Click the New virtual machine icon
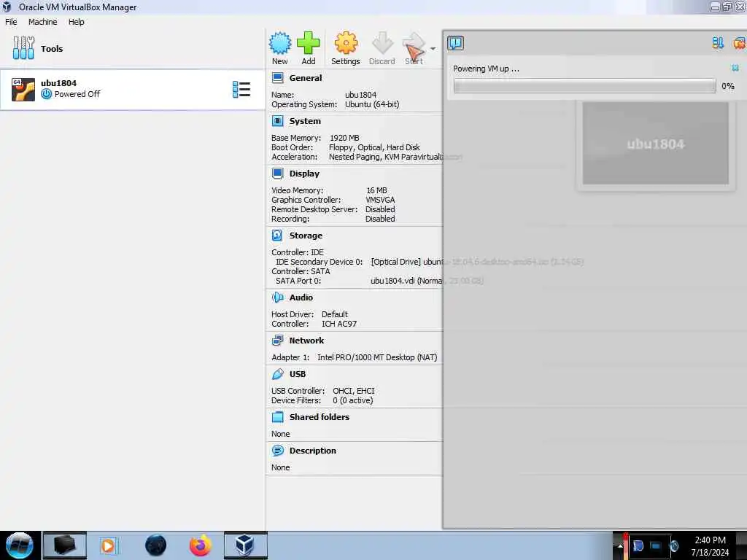 click(x=279, y=43)
